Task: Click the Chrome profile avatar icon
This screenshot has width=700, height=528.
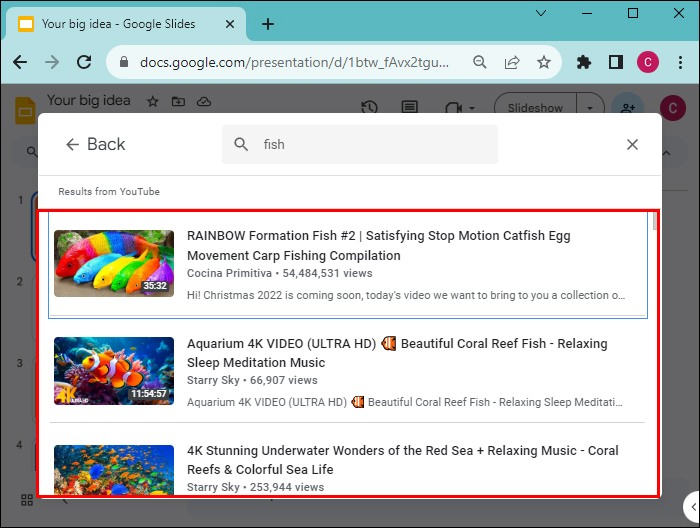Action: pyautogui.click(x=648, y=62)
